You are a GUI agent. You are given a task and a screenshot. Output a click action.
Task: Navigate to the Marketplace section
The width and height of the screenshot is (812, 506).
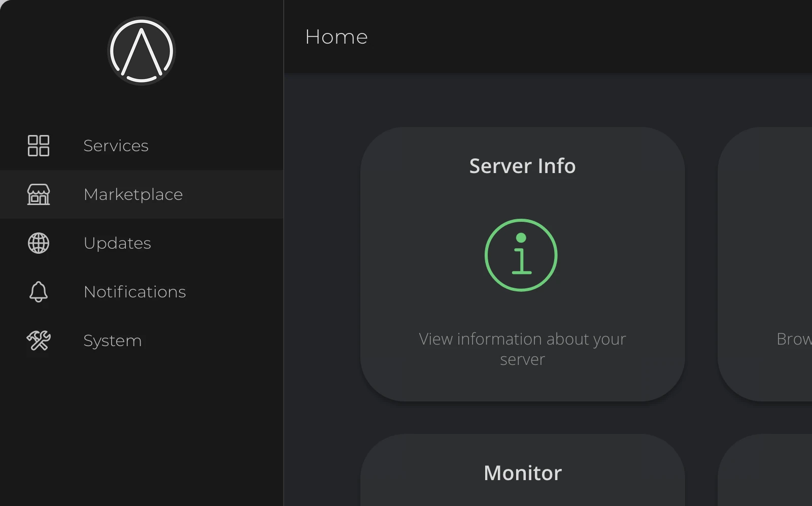pyautogui.click(x=133, y=194)
